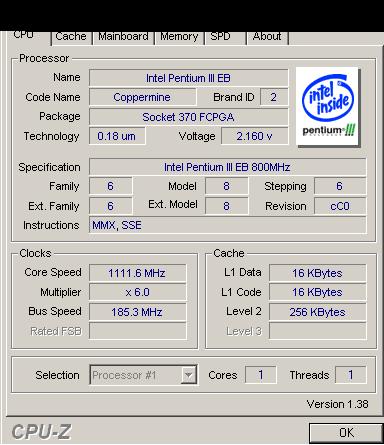
Task: Go to the SPD tab
Action: pyautogui.click(x=225, y=37)
